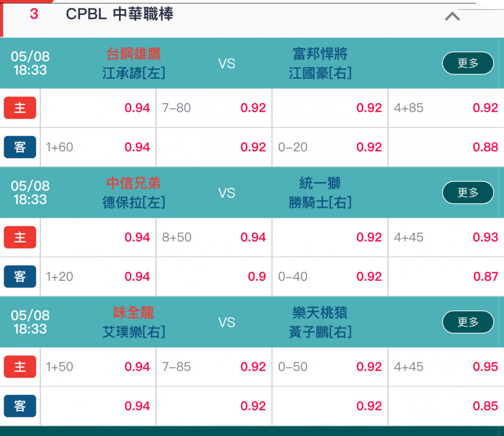This screenshot has height=436, width=504.
Task: Click the red number 3 beside CPBL
Action: coord(34,14)
